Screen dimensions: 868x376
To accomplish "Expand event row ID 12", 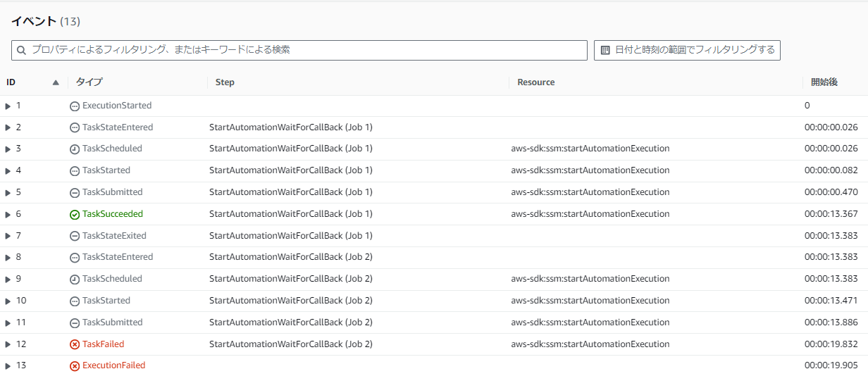I will coord(8,344).
